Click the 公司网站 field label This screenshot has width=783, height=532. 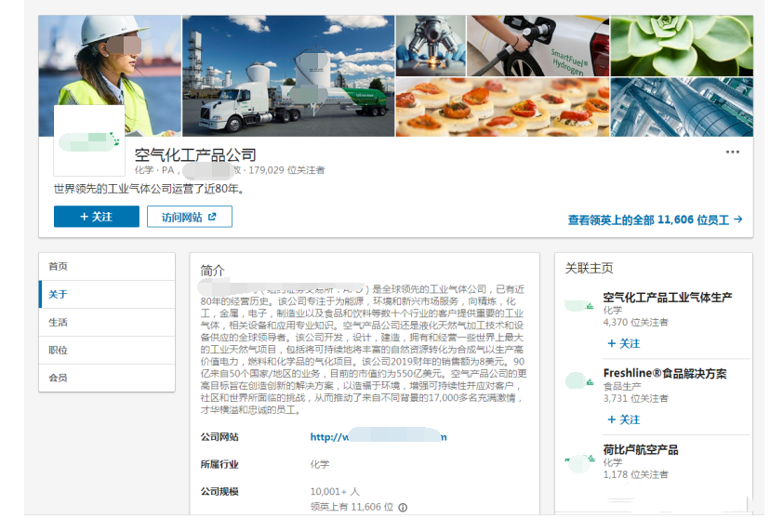coord(219,437)
